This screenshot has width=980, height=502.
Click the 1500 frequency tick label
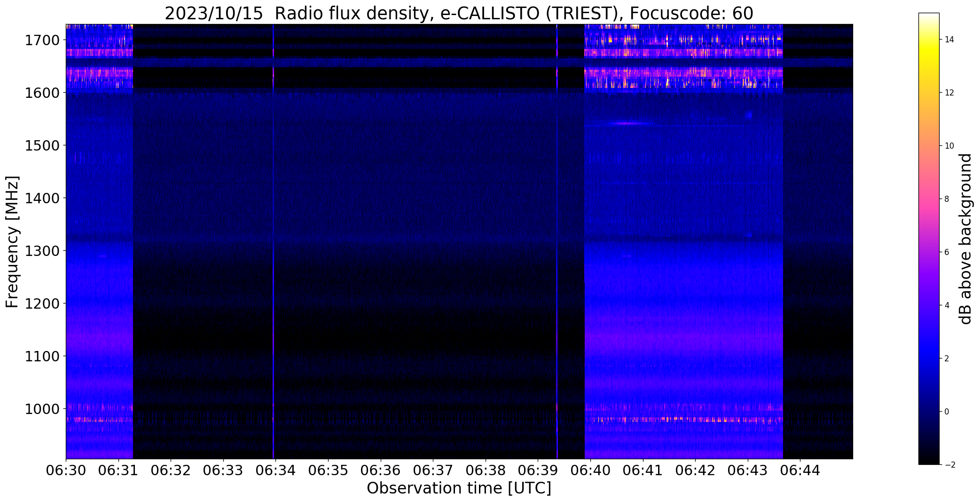[x=41, y=145]
